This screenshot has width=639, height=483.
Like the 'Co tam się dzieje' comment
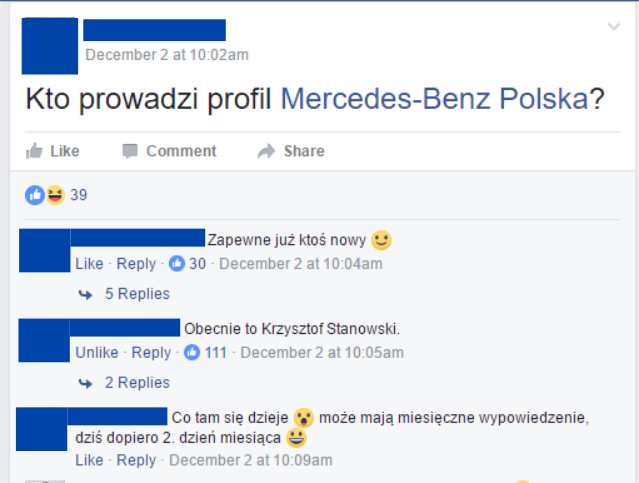click(x=89, y=460)
